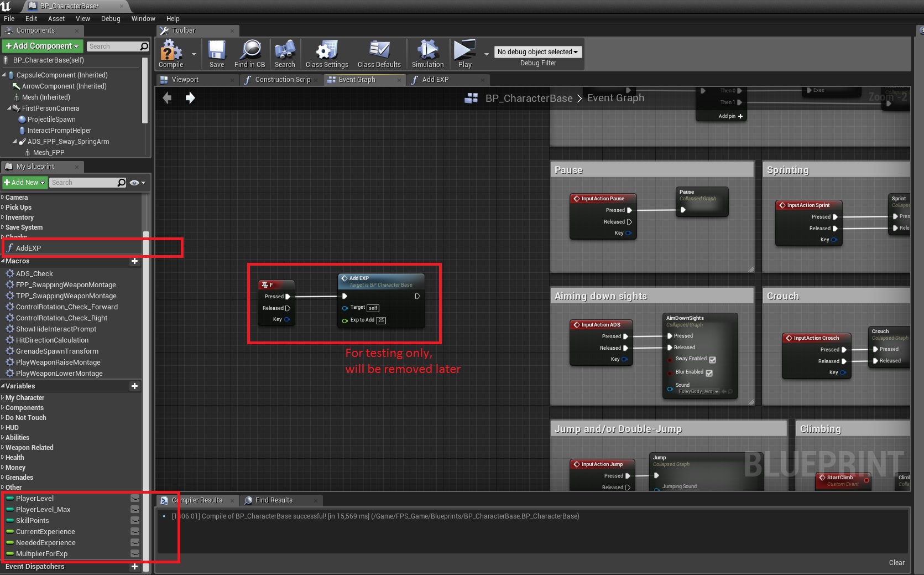Click the Compile toolbar icon
The width and height of the screenshot is (924, 575).
tap(171, 53)
